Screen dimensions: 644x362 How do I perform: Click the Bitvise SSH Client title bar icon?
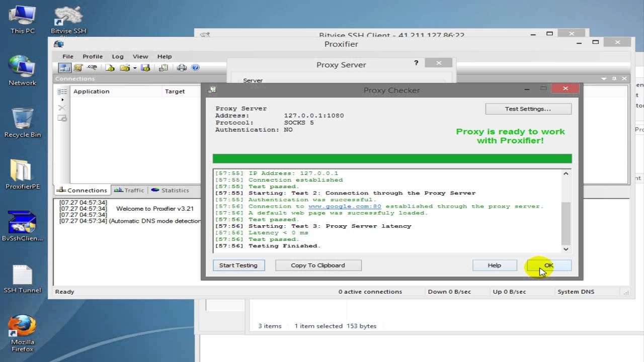(205, 35)
